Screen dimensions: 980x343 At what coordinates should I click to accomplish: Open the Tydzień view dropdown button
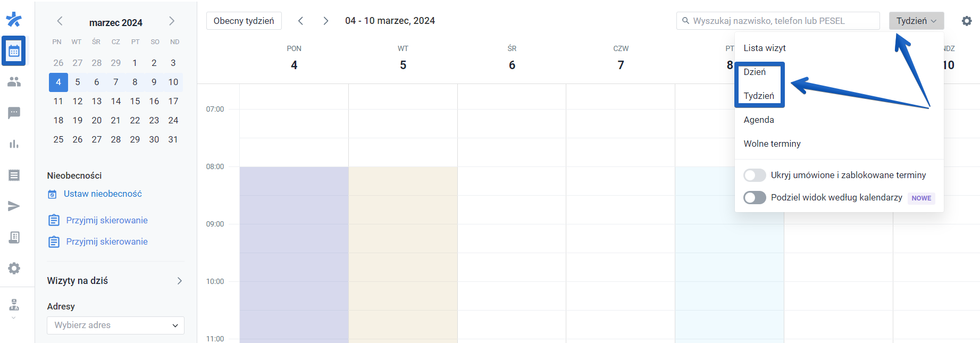coord(916,21)
